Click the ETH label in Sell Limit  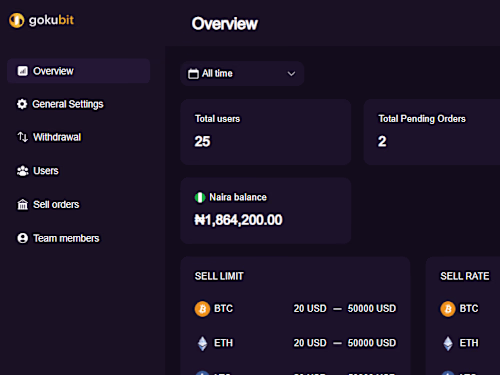pyautogui.click(x=223, y=343)
